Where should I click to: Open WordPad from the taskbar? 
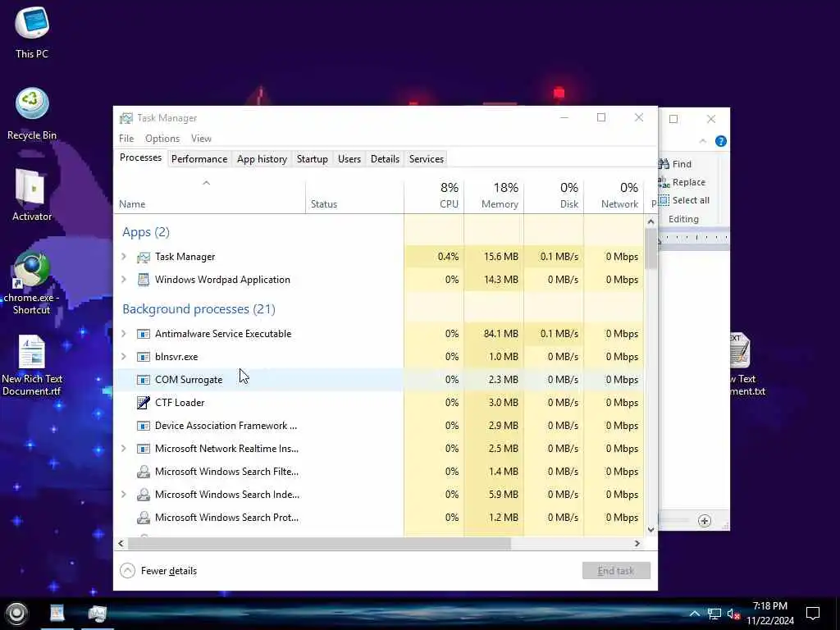[x=57, y=614]
